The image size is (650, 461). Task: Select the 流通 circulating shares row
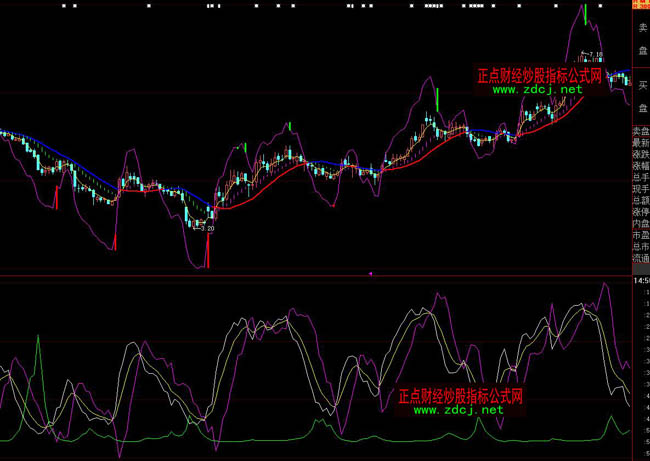(640, 259)
